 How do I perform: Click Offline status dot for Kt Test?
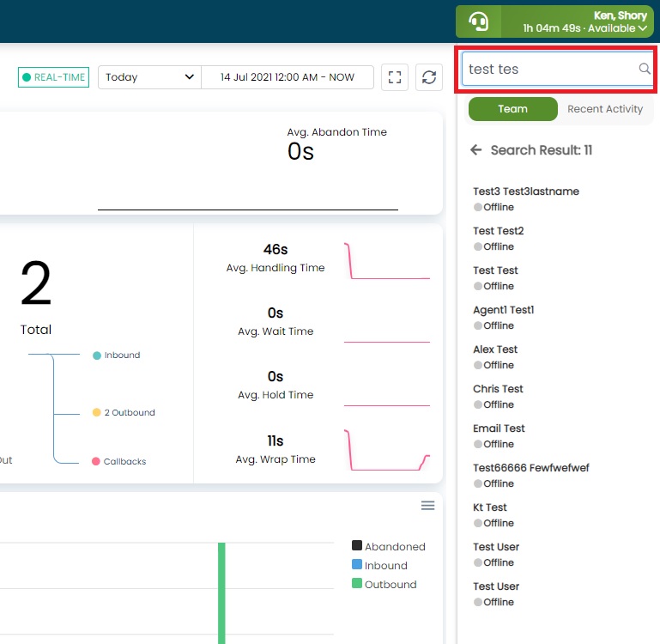[x=478, y=523]
